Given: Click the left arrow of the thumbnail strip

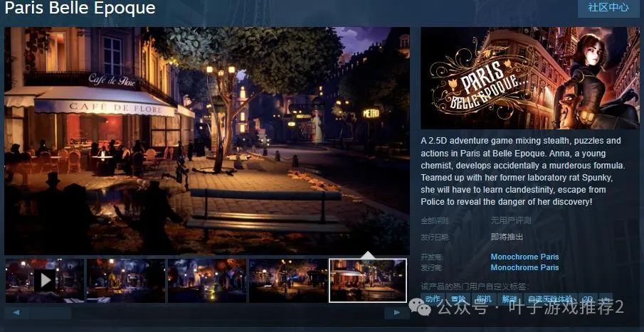Looking at the screenshot, I should coord(16,313).
